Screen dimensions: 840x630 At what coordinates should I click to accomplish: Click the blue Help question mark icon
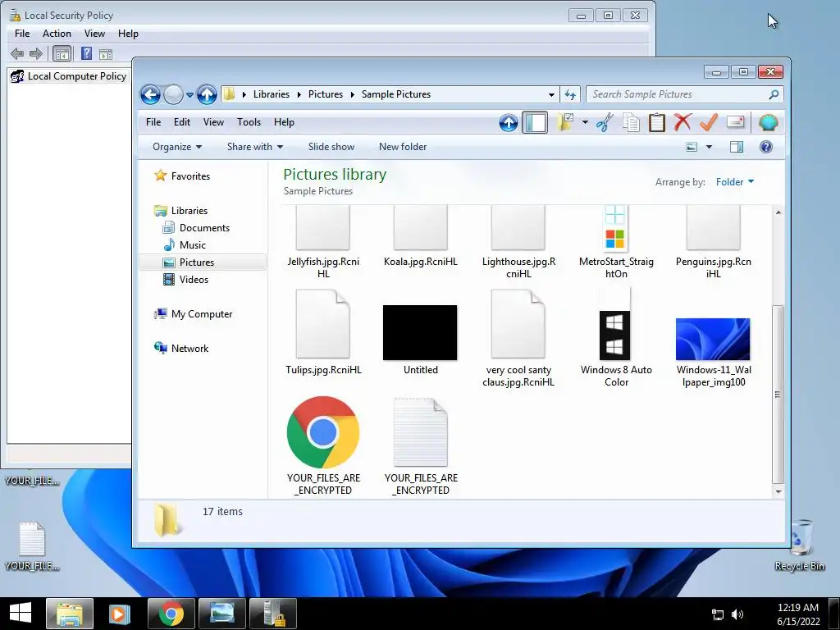[x=766, y=147]
